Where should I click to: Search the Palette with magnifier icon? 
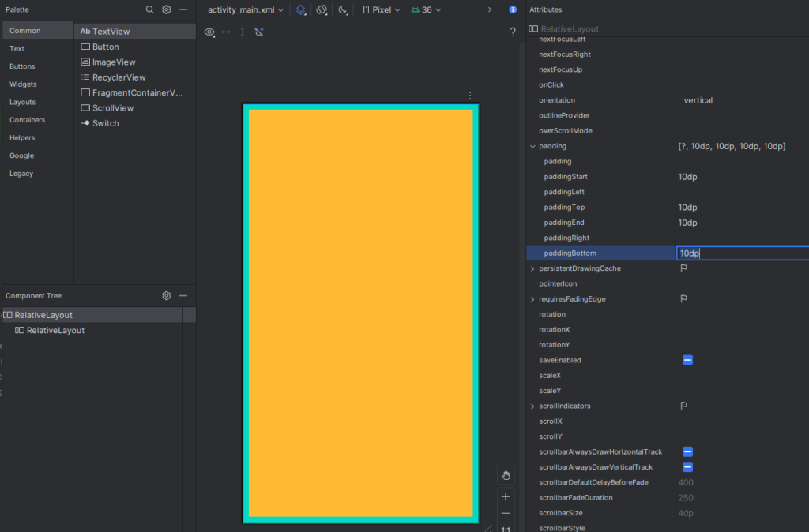click(x=149, y=9)
